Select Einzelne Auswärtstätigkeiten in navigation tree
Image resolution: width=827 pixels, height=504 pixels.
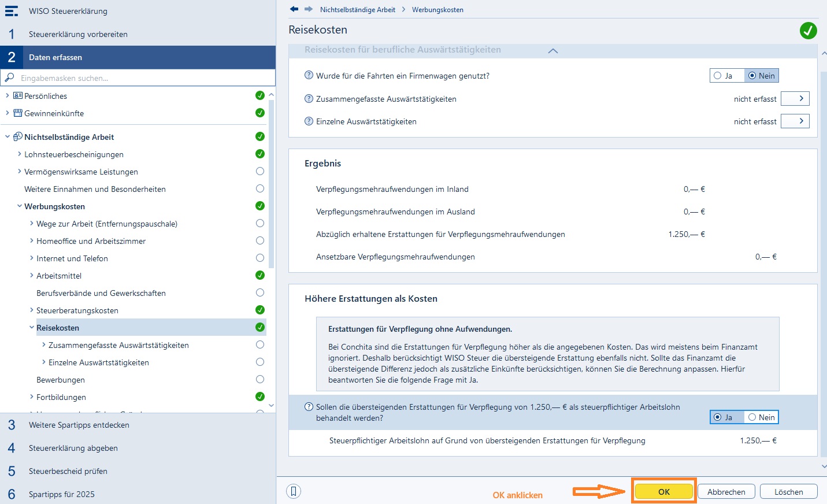[x=99, y=362]
